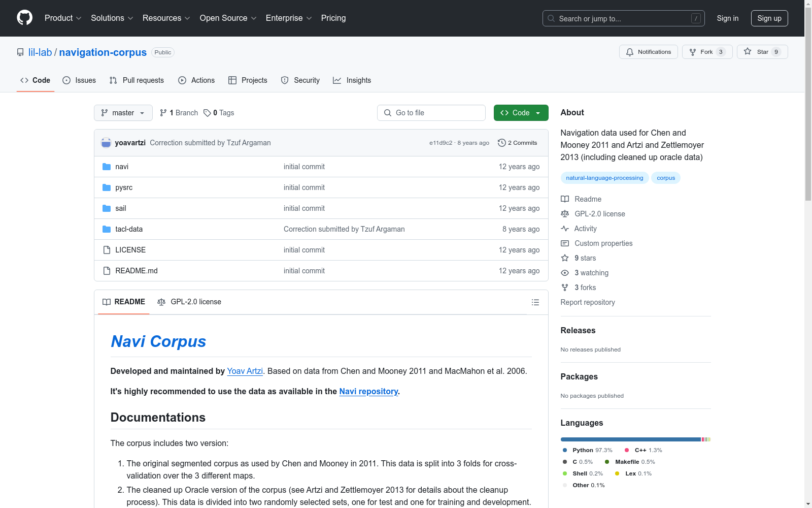Open the navi folder icon

pyautogui.click(x=107, y=167)
